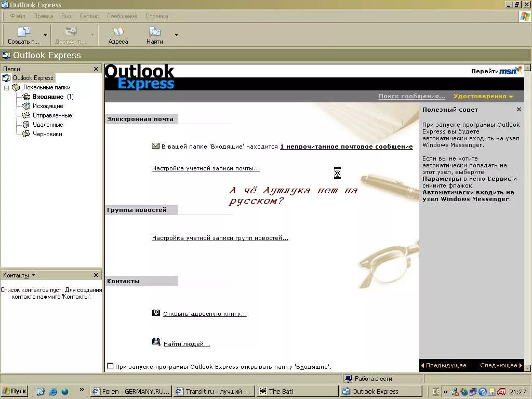The width and height of the screenshot is (532, 399).
Task: Enable open Входящие folder at startup checkbox
Action: tap(110, 366)
